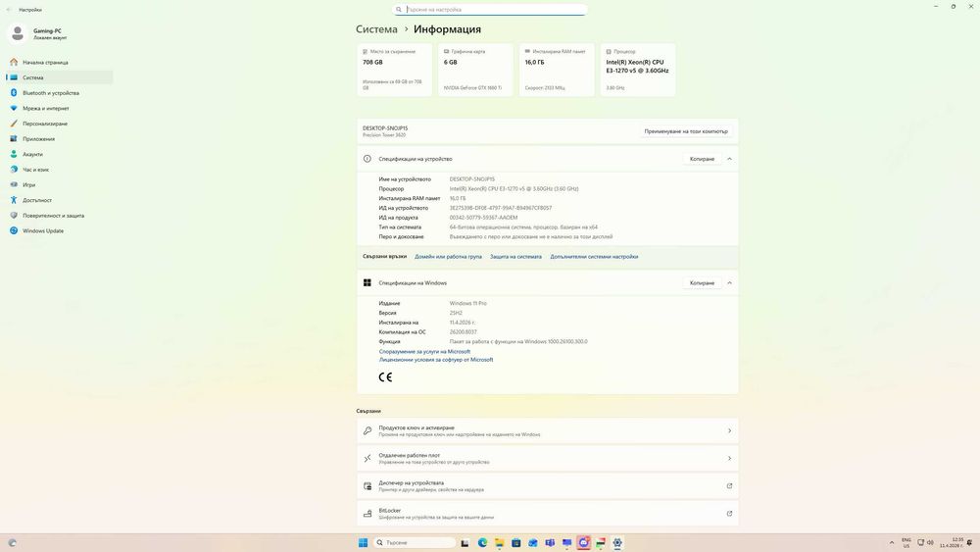Go to Приложения apps icon

(x=14, y=139)
